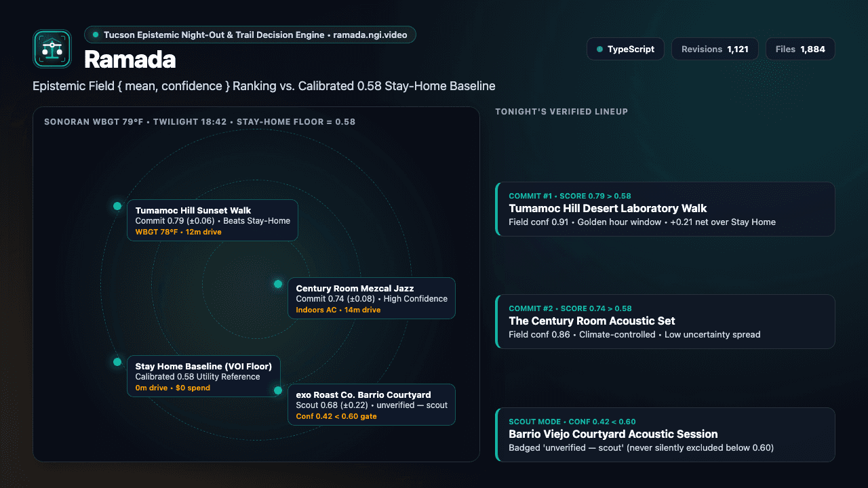Click the Ramada scales logo icon
Viewport: 868px width, 488px height.
(52, 49)
